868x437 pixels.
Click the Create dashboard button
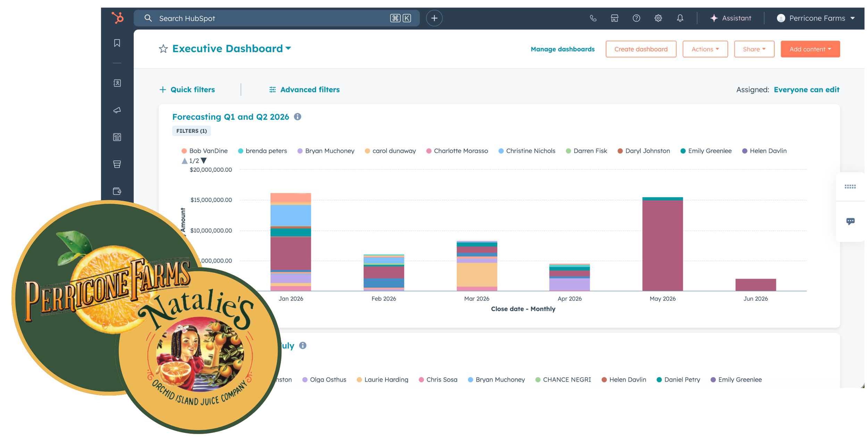coord(641,49)
